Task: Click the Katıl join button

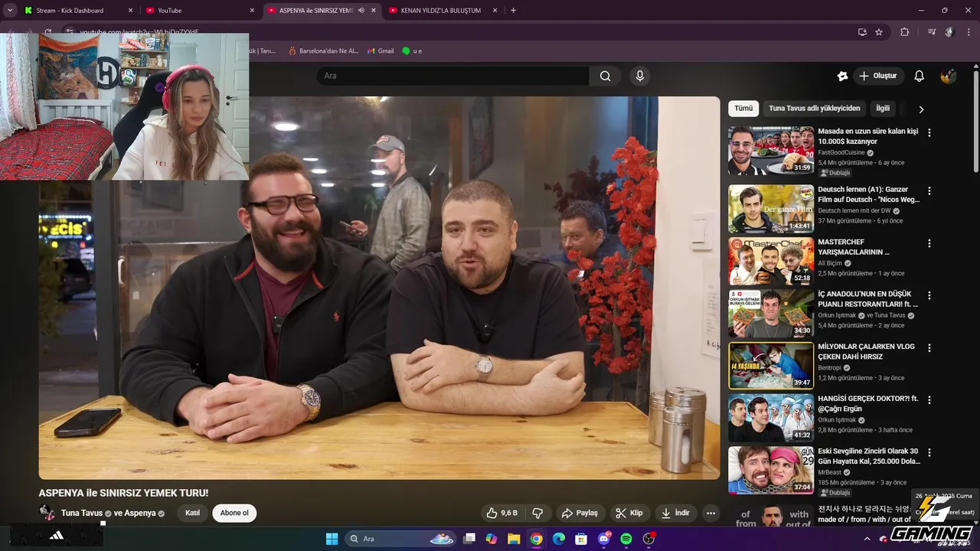Action: [x=192, y=513]
